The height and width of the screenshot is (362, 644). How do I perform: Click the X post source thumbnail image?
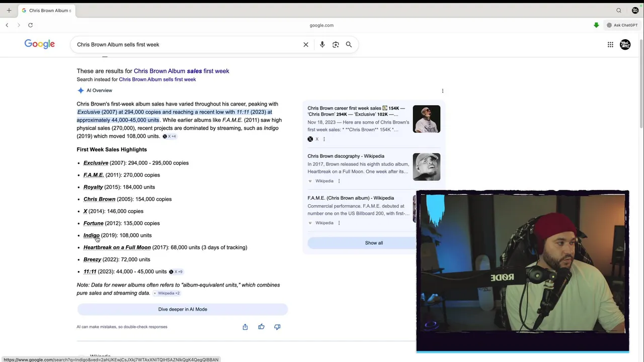(427, 119)
